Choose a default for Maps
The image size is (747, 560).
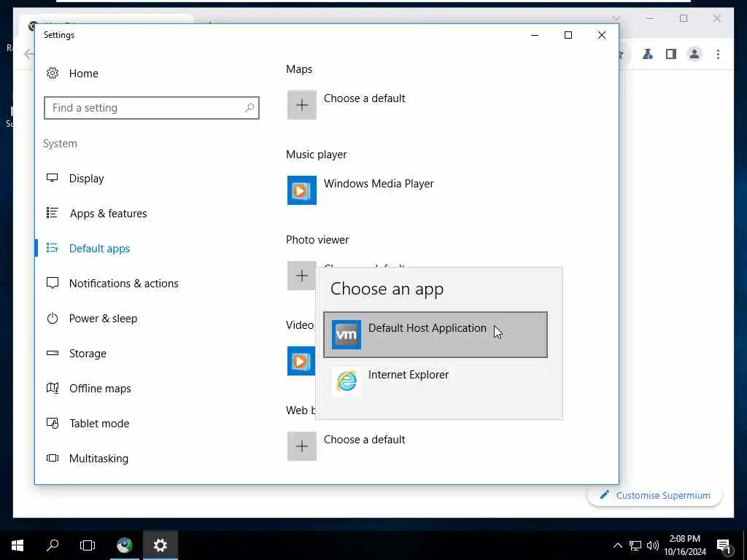tap(365, 98)
